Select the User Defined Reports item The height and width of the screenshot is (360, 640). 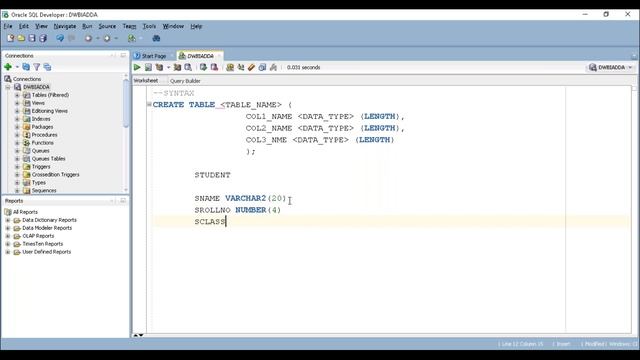47,252
